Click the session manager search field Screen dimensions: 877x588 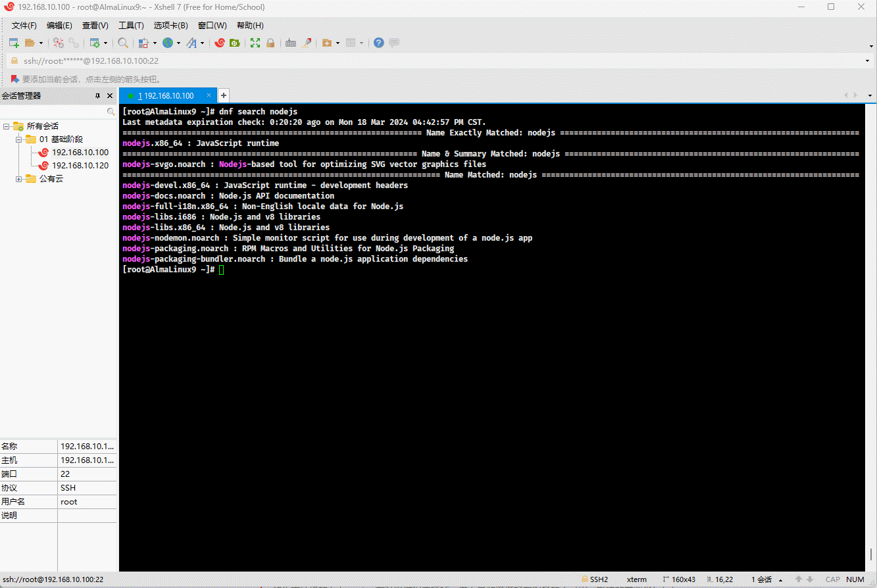(x=56, y=112)
